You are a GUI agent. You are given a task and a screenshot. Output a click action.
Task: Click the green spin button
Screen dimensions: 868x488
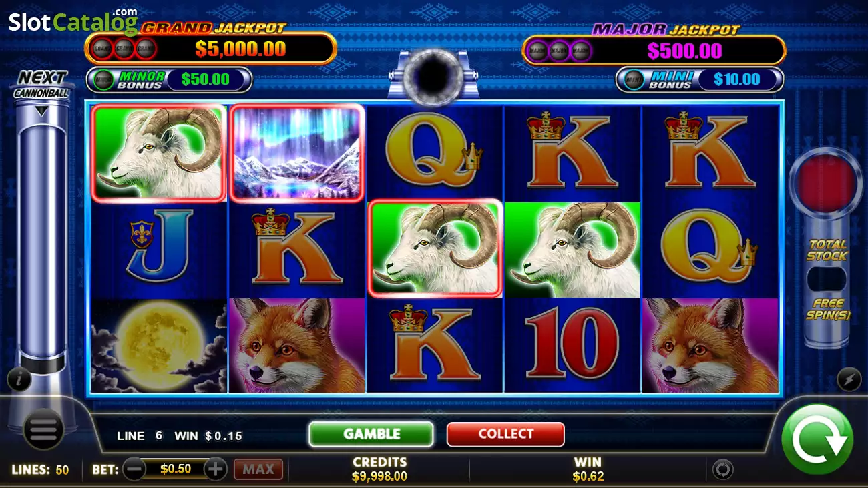[x=817, y=439]
